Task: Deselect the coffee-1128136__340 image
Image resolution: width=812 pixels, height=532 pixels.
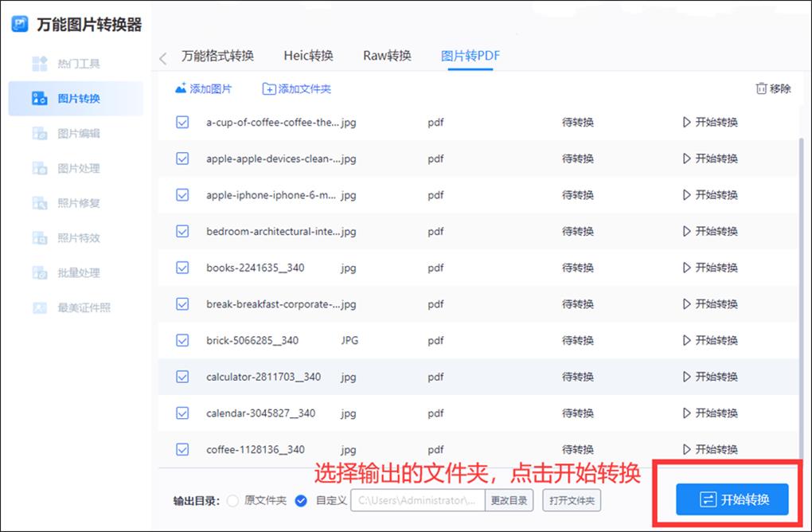Action: pyautogui.click(x=182, y=449)
